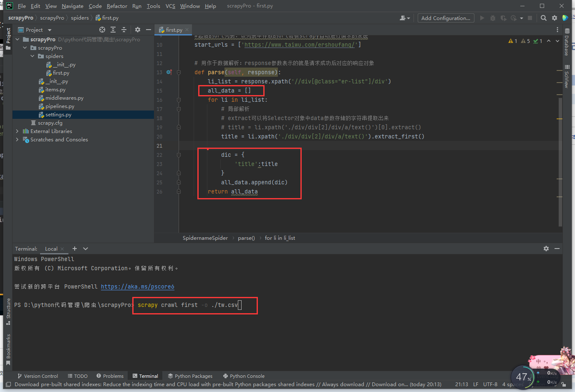Expand External Libraries in the project tree
The height and width of the screenshot is (392, 575).
[17, 131]
